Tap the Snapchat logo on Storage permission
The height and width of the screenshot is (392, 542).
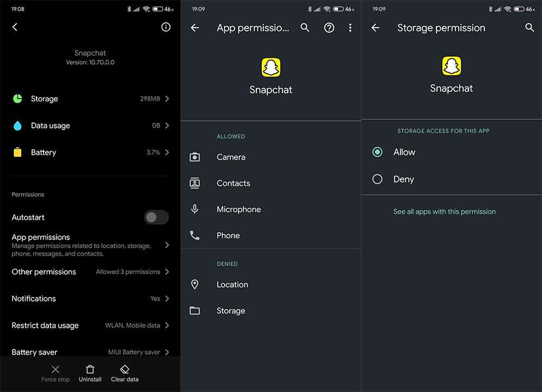tap(452, 66)
